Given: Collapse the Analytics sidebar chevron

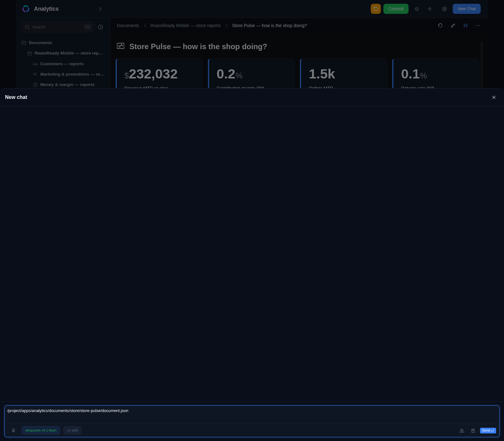Looking at the screenshot, I should 100,9.
